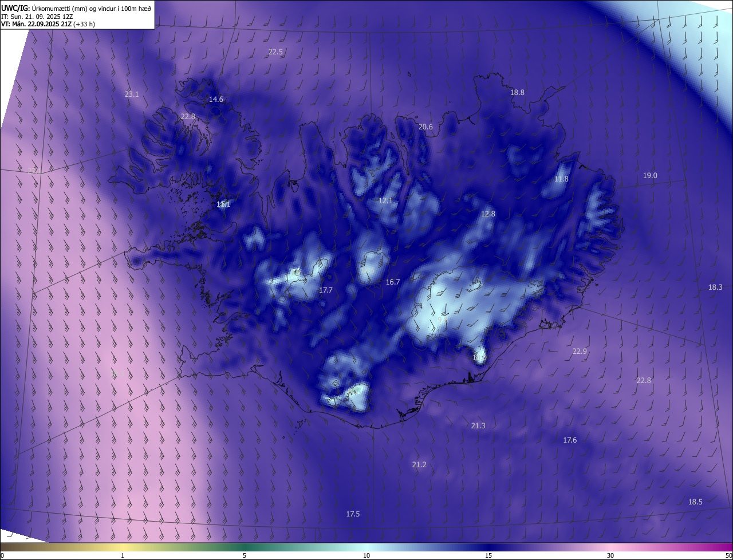Click the '15' tick label on the color scale
Screen dimensions: 733x560
pyautogui.click(x=488, y=555)
